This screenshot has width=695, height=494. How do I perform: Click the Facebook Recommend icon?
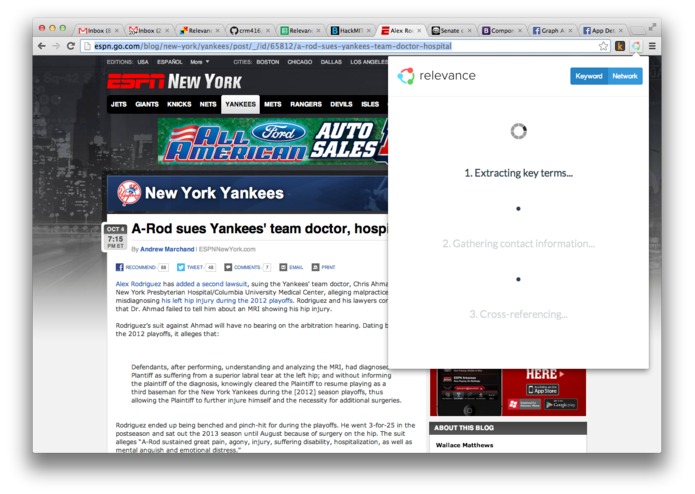pos(120,267)
